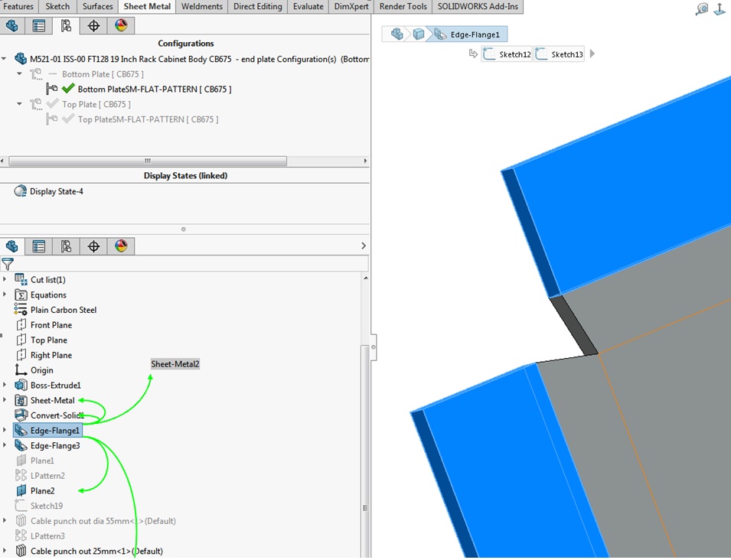The image size is (731, 560).
Task: Select the Right Plane tree item
Action: (51, 355)
